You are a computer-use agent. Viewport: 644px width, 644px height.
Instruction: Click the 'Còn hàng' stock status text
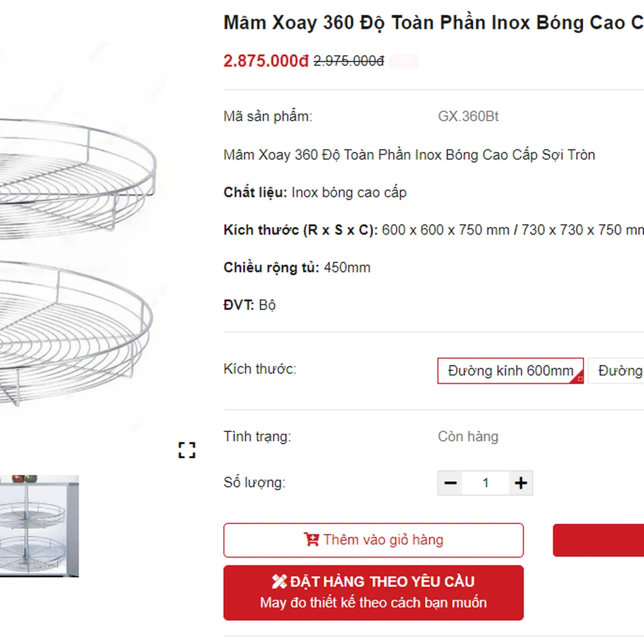468,436
